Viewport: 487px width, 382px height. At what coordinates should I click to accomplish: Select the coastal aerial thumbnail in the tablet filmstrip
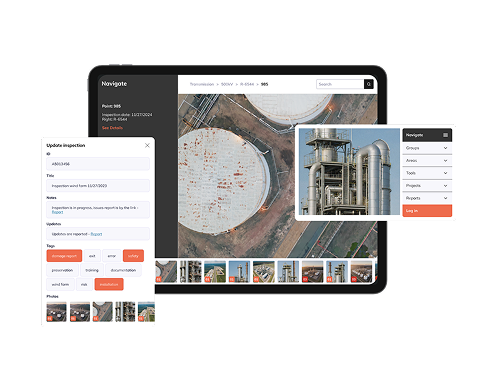pos(215,272)
